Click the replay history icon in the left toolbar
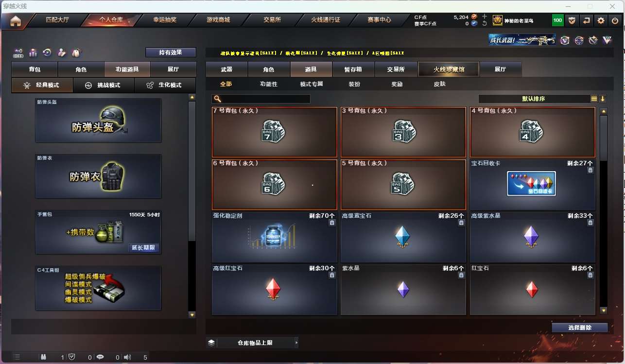 pos(47,52)
